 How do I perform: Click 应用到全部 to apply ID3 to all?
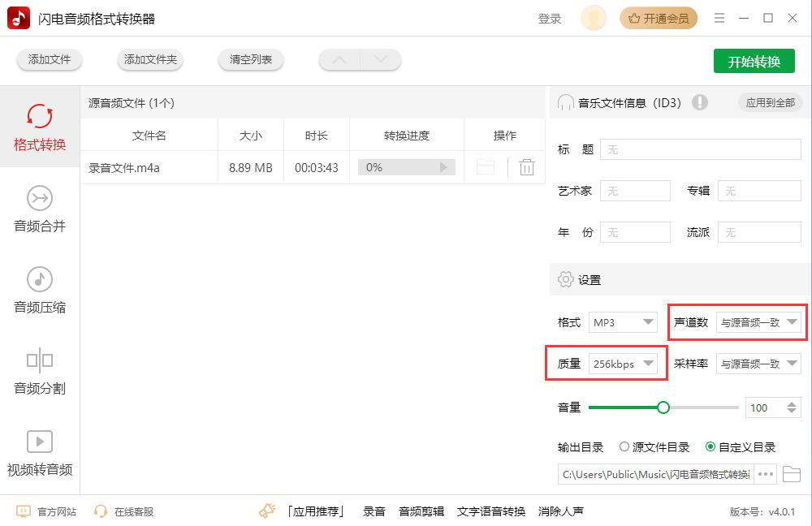tap(770, 102)
